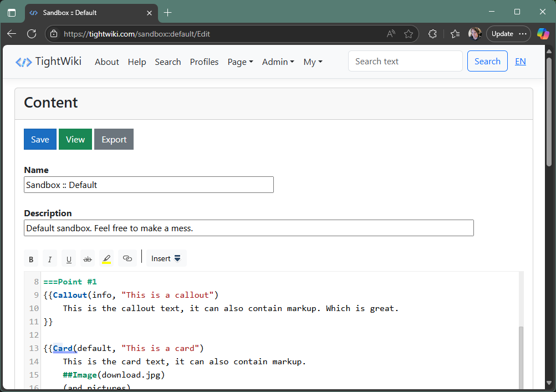
Task: Go to the Search page in navbar
Action: [x=168, y=62]
